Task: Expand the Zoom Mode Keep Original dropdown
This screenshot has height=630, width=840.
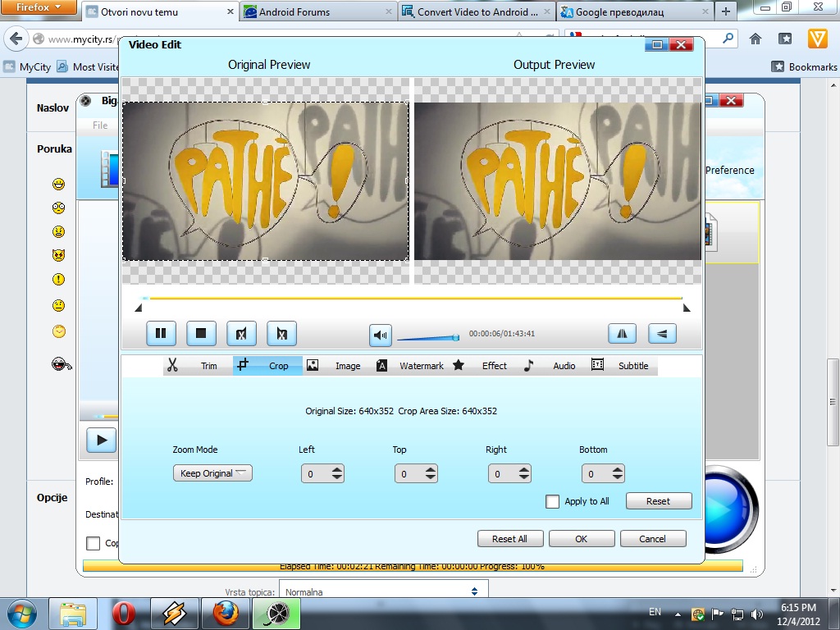Action: click(212, 473)
